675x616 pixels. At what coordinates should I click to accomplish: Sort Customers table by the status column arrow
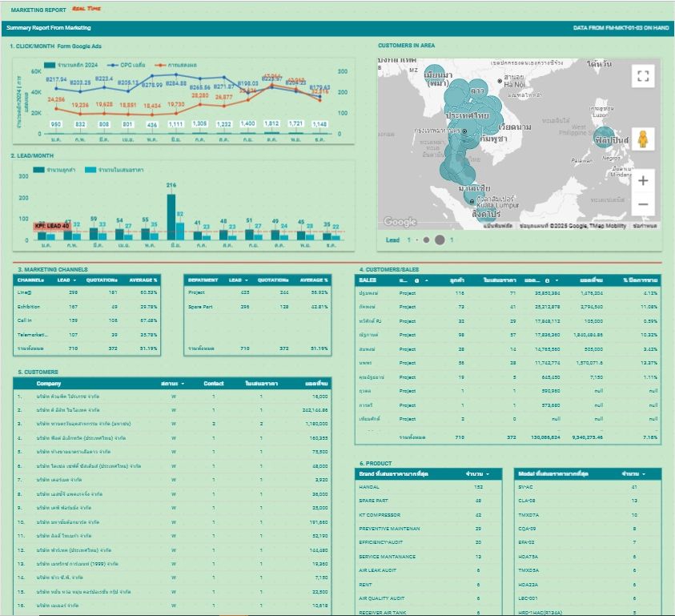tap(183, 384)
